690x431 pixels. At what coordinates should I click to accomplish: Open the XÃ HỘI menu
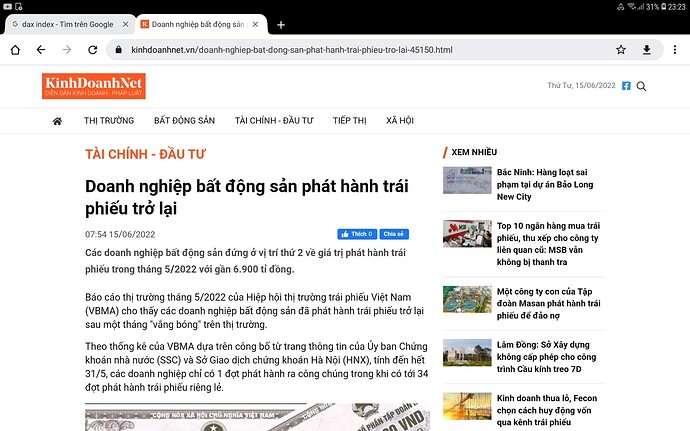(400, 121)
